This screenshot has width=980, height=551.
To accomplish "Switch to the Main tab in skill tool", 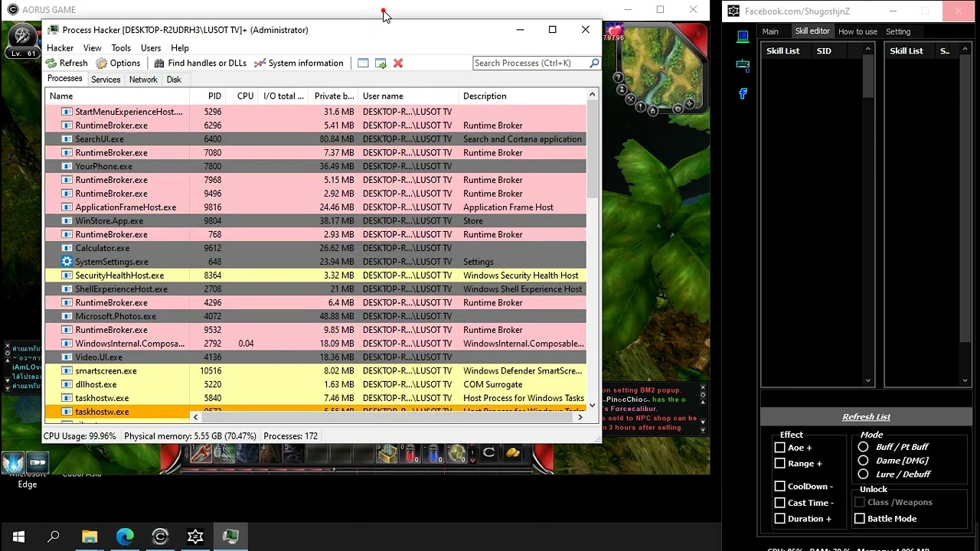I will [x=770, y=31].
